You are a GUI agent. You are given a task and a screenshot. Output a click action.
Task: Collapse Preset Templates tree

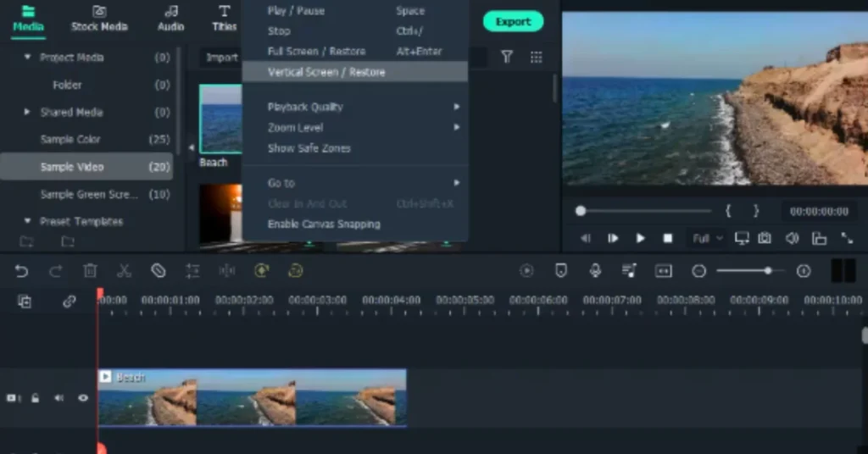coord(27,221)
